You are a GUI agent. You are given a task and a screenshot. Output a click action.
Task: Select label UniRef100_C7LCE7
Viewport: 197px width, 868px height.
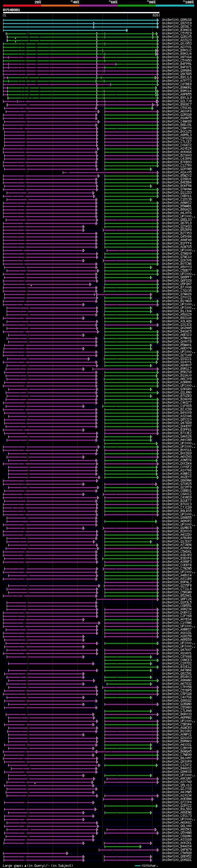point(177,142)
